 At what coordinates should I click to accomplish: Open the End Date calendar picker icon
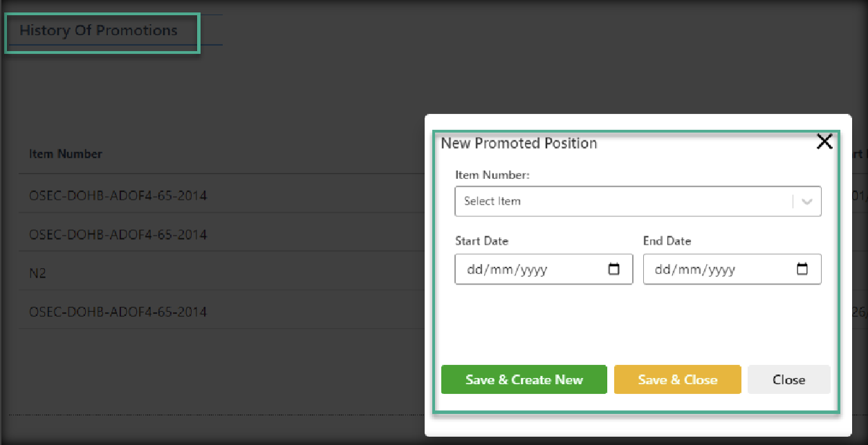coord(802,269)
